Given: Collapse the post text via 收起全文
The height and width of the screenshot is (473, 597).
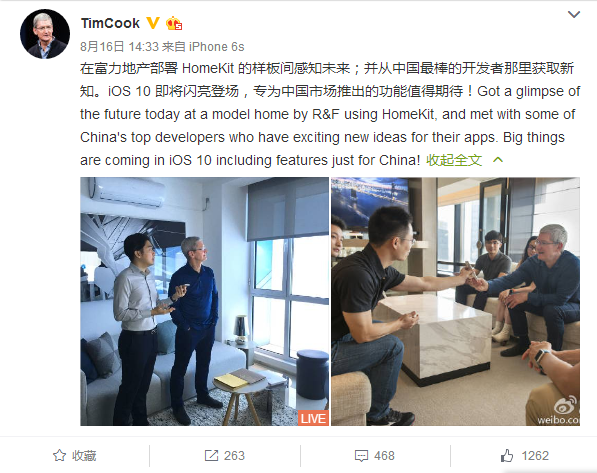Looking at the screenshot, I should pos(454,160).
